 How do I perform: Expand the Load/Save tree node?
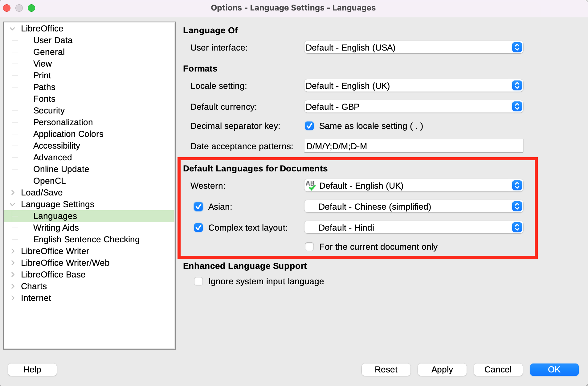[x=13, y=192]
